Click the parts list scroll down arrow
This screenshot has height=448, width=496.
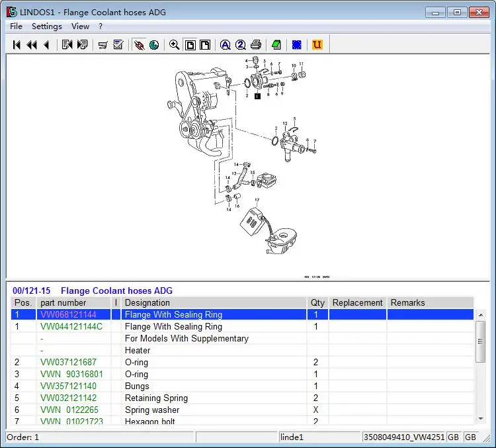[x=481, y=418]
